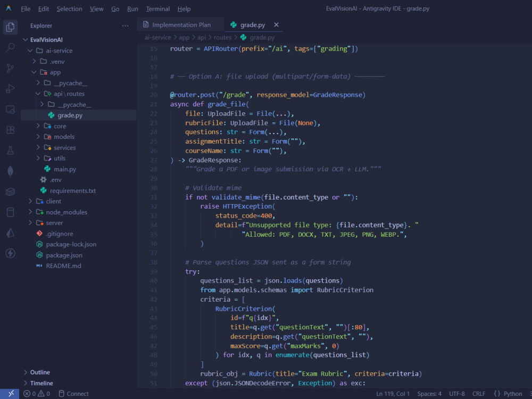Open the Selection menu
This screenshot has width=532, height=399.
pyautogui.click(x=69, y=9)
